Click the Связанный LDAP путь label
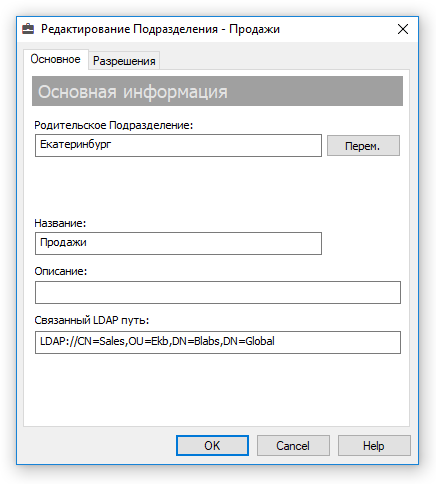Viewport: 436px width, 484px height. click(x=92, y=320)
